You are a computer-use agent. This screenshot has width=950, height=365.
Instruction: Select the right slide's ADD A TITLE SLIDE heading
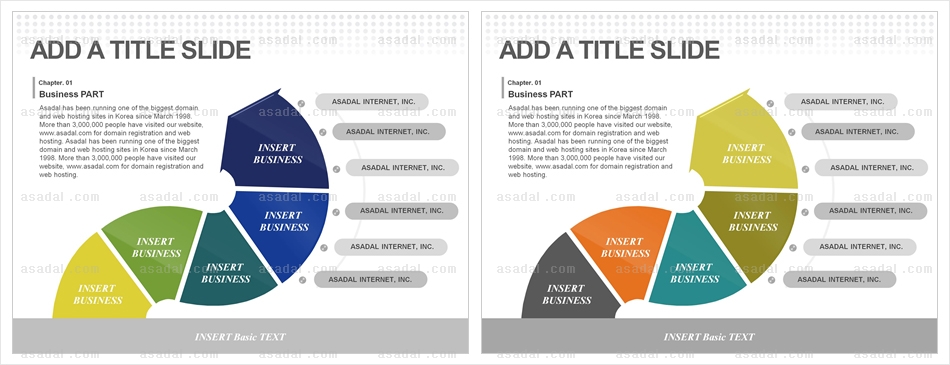pos(610,50)
